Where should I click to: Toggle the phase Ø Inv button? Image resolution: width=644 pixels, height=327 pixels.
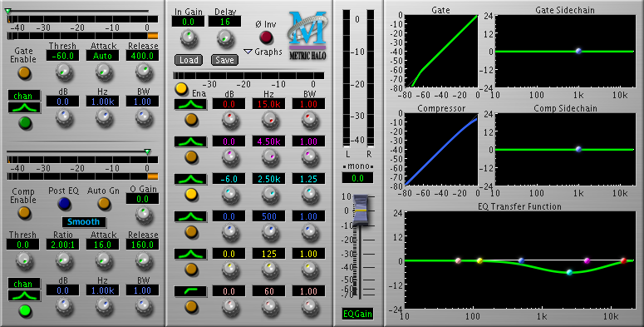[x=266, y=37]
